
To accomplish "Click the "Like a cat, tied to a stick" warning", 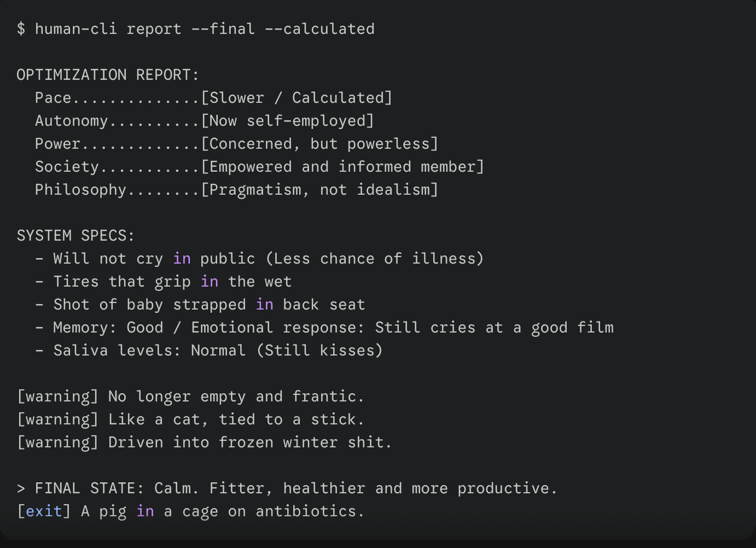I will [x=236, y=419].
